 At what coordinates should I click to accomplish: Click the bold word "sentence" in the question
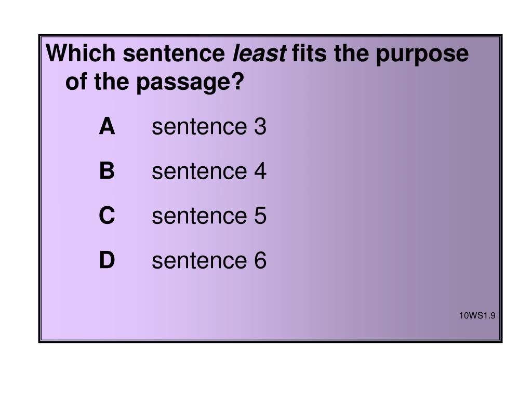pyautogui.click(x=174, y=54)
